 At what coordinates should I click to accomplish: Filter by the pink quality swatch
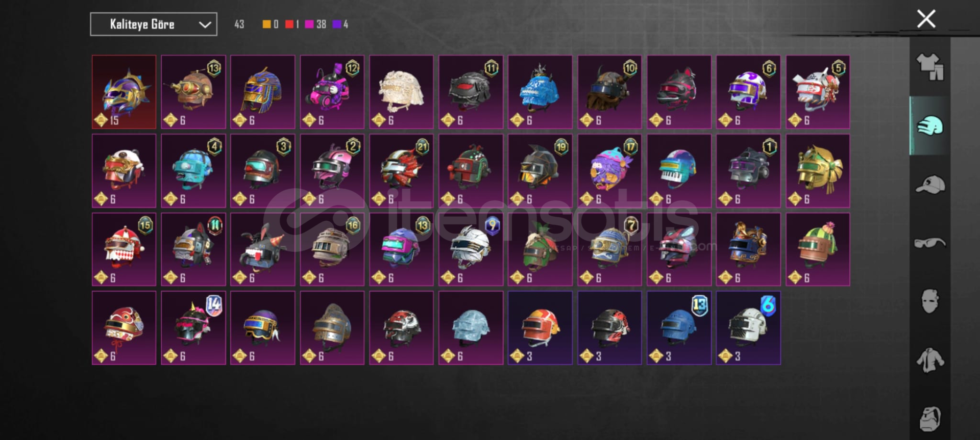tap(309, 24)
